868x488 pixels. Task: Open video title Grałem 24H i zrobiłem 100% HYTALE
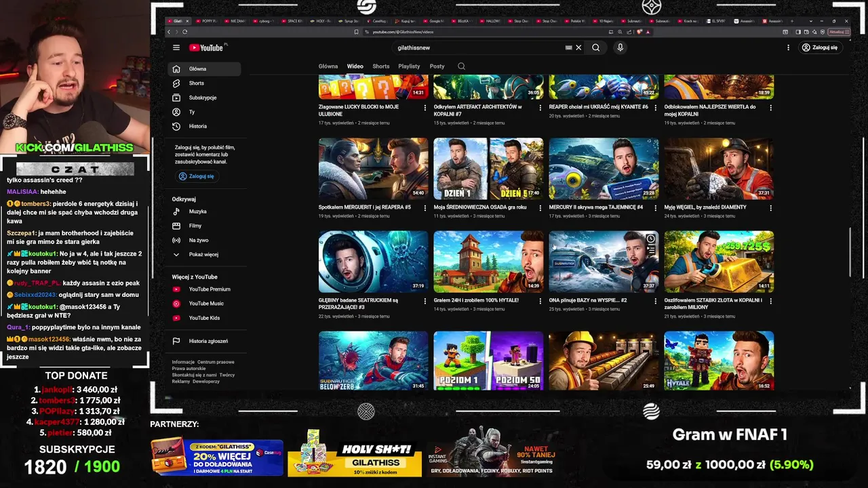476,300
